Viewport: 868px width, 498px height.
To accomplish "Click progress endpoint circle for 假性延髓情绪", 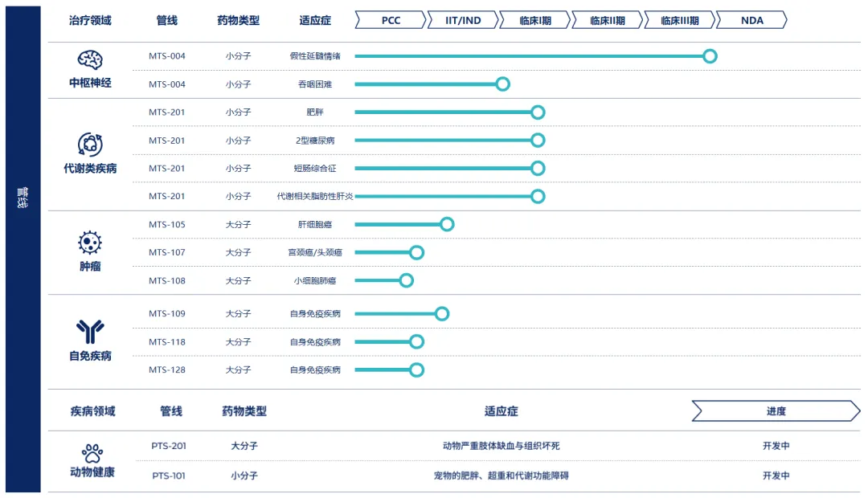I will tap(710, 56).
